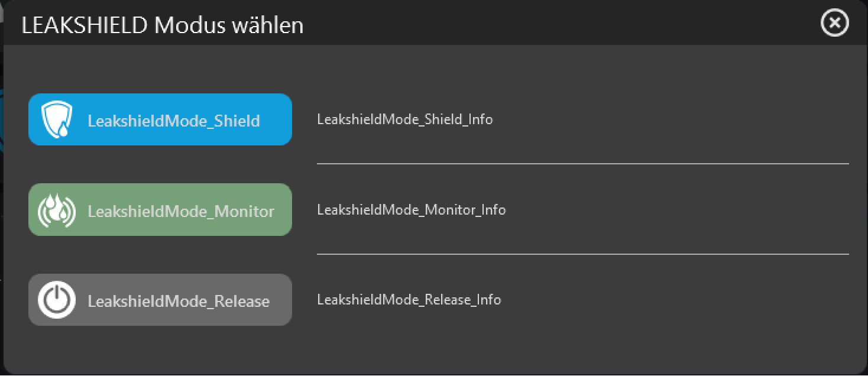Click the word LEAKSHIELD in the title

click(x=85, y=25)
